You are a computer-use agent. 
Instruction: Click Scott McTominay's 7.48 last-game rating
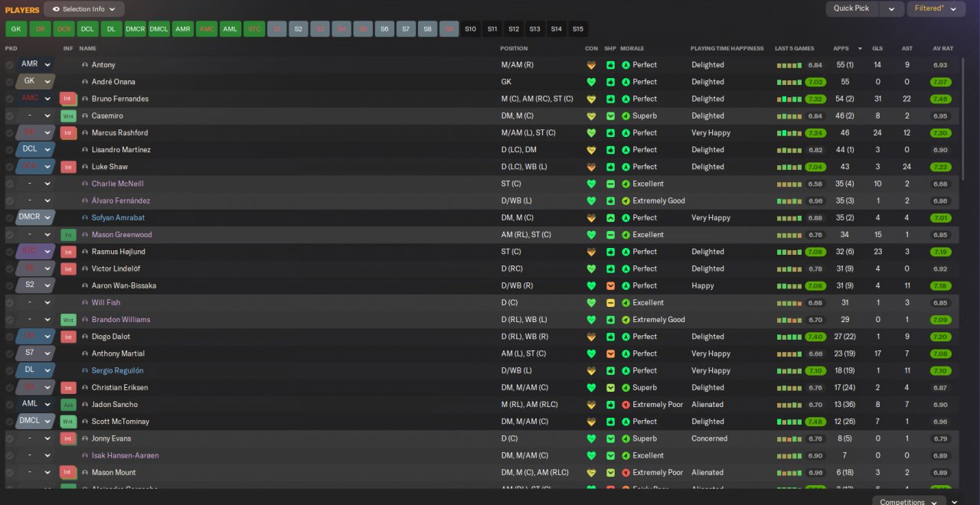click(x=815, y=422)
